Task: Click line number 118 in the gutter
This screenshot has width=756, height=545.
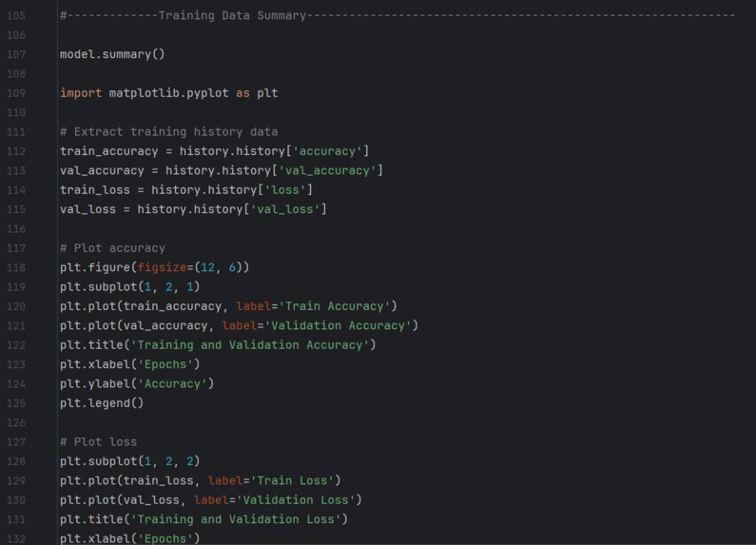Action: [x=16, y=267]
